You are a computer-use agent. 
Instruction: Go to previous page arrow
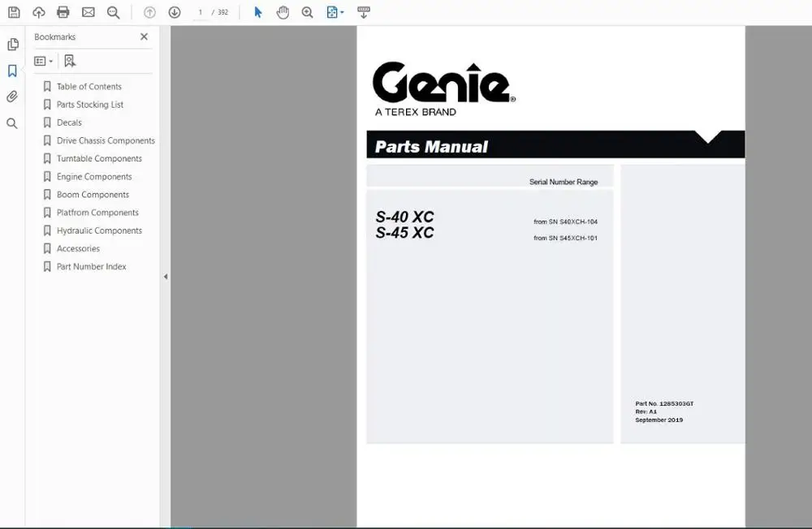tap(149, 12)
